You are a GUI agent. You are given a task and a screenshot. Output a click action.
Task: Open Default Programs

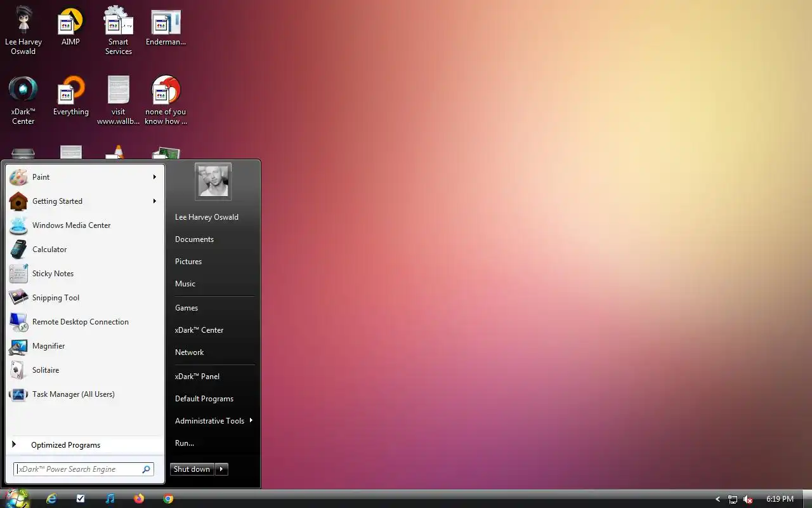[x=204, y=399]
